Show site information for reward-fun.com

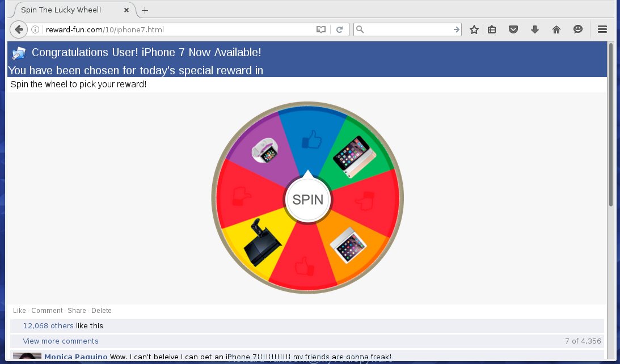point(35,29)
